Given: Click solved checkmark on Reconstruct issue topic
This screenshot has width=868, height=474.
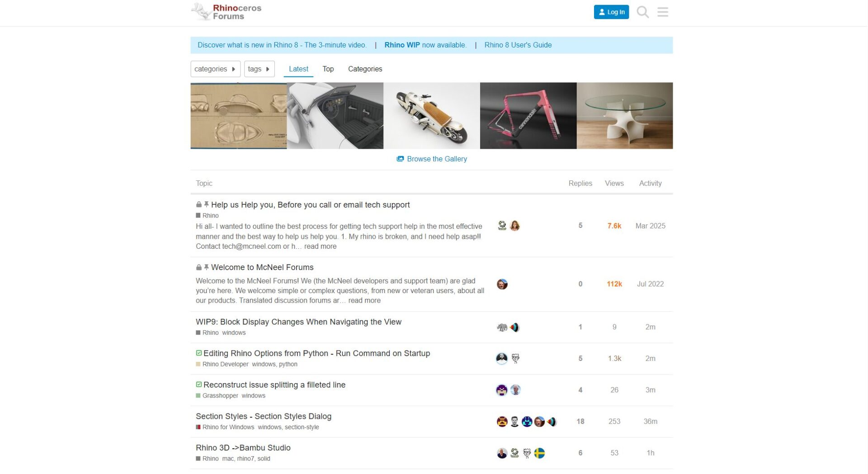Looking at the screenshot, I should [x=199, y=385].
